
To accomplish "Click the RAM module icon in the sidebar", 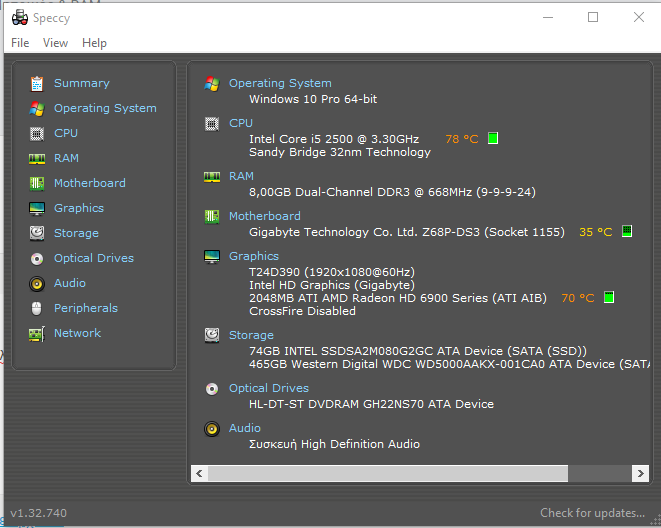I will tap(37, 158).
